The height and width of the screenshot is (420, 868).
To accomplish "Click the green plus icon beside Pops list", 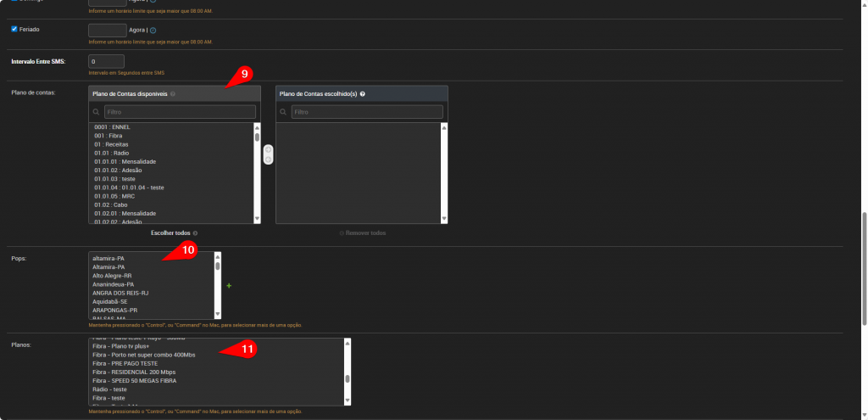I will (229, 286).
